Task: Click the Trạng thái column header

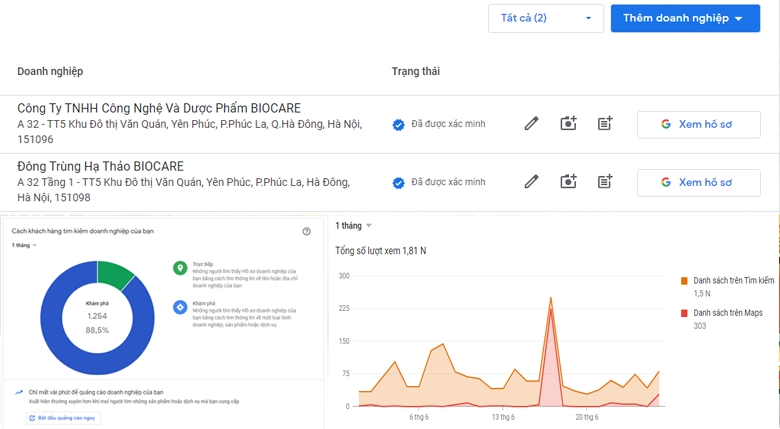Action: click(x=416, y=72)
